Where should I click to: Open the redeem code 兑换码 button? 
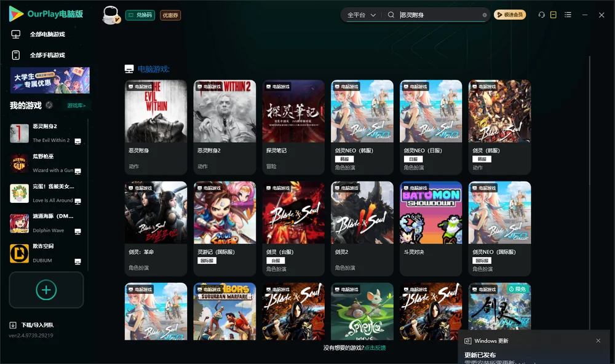140,15
